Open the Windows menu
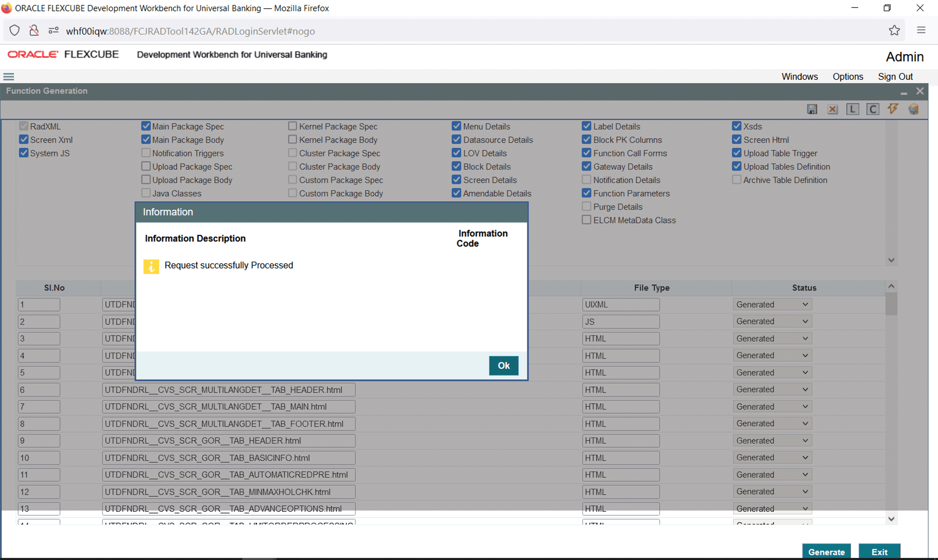 (800, 77)
